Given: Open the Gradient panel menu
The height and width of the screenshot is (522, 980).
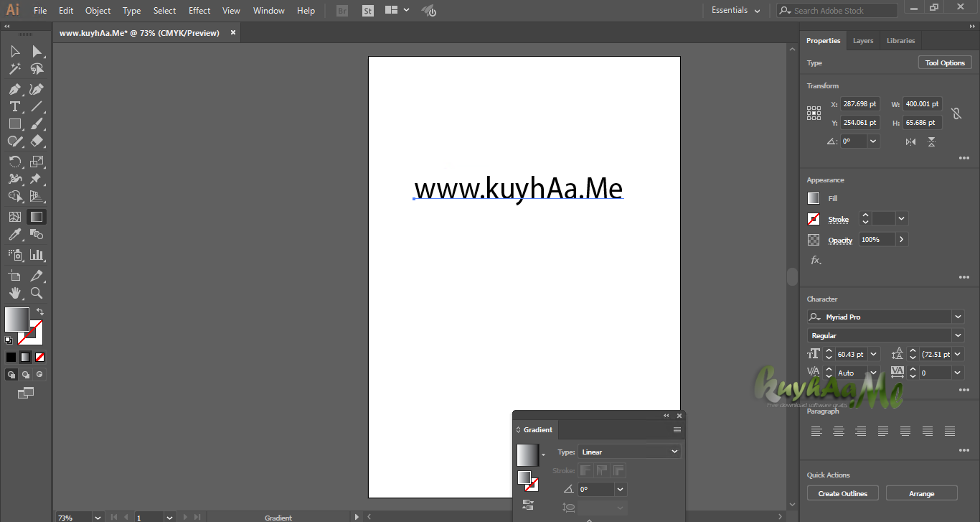Looking at the screenshot, I should (x=677, y=429).
